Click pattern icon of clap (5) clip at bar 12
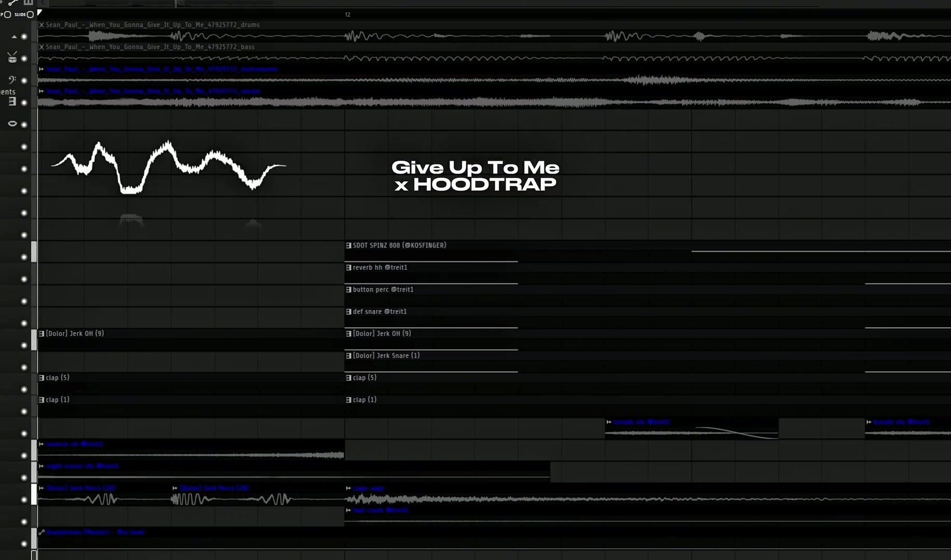 [x=348, y=377]
